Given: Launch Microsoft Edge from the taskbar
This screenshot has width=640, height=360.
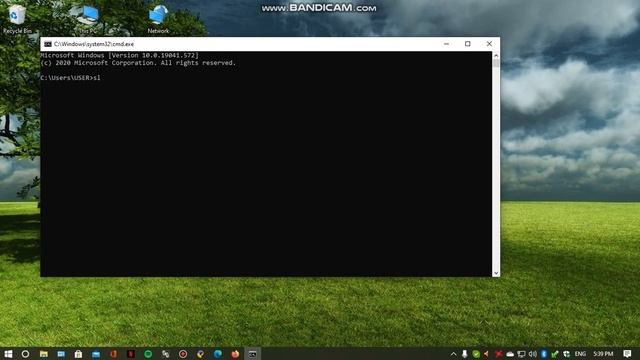Looking at the screenshot, I should tap(218, 354).
